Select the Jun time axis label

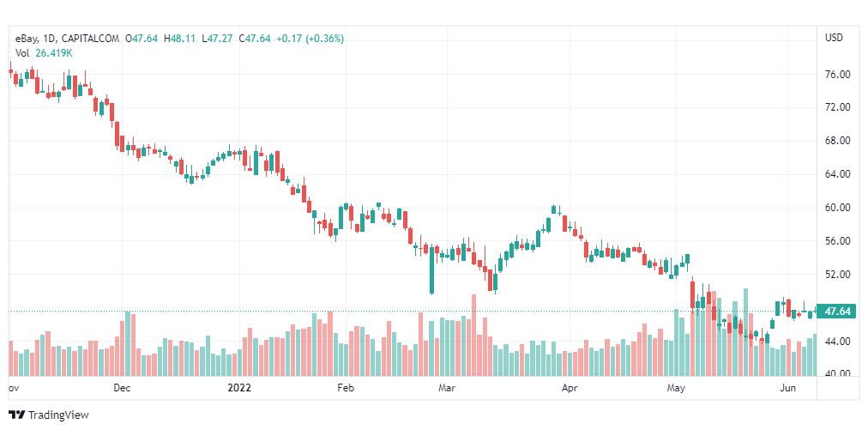click(787, 388)
